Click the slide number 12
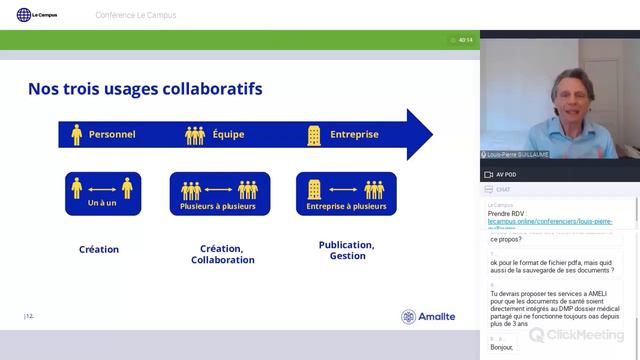The width and height of the screenshot is (640, 360). pos(29,316)
